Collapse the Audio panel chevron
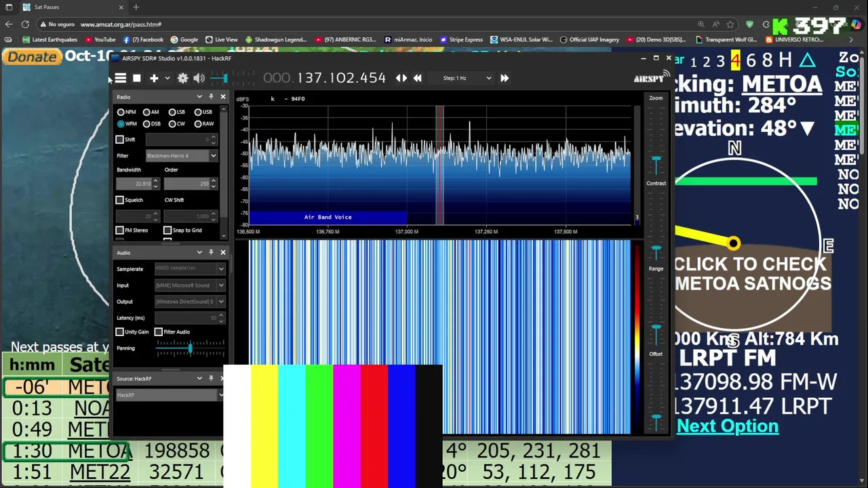This screenshot has height=488, width=868. coord(199,253)
